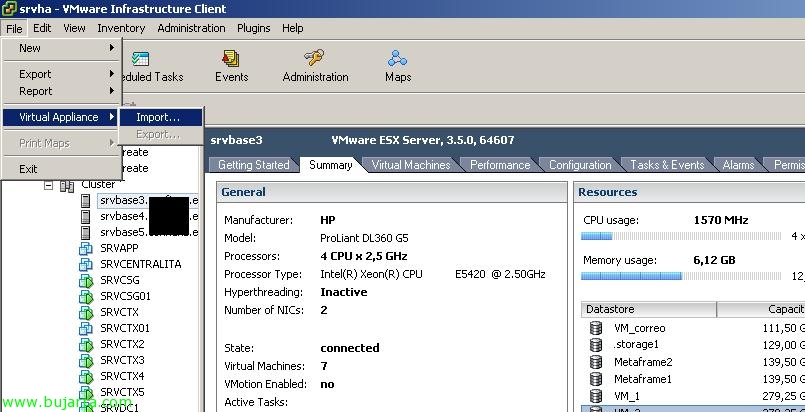
Task: Switch to the Configuration tab
Action: [x=580, y=165]
